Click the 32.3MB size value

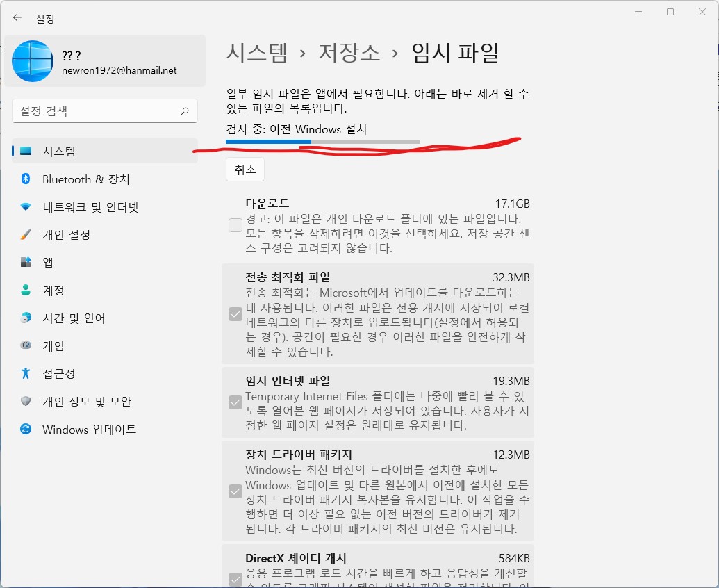click(511, 277)
